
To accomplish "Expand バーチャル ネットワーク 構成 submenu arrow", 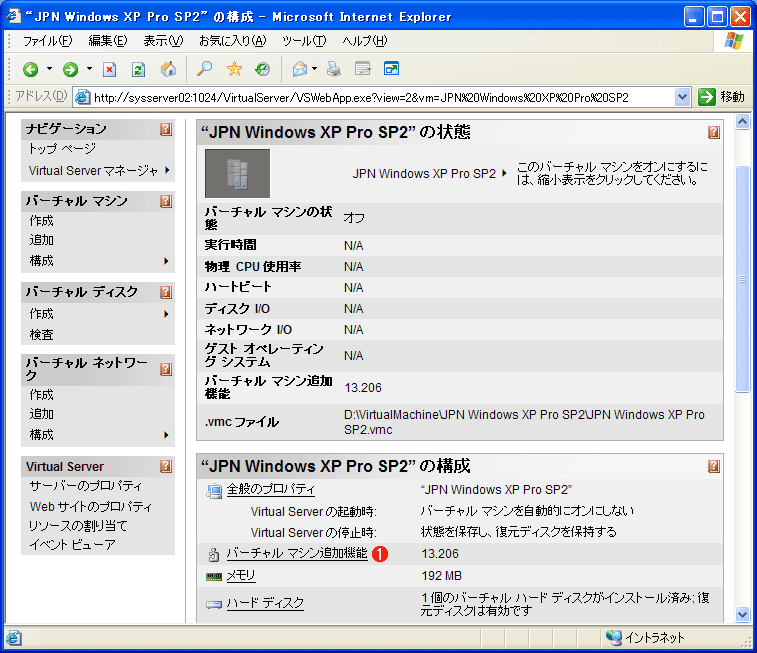I will (166, 435).
